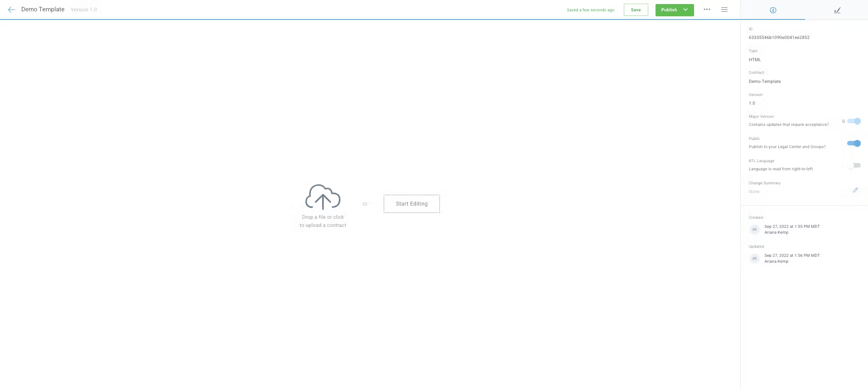868x390 pixels.
Task: Switch to the info details tab
Action: [773, 10]
